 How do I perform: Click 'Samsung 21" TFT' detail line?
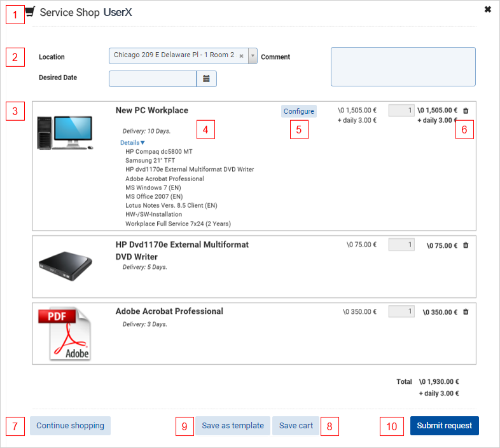[x=150, y=161]
